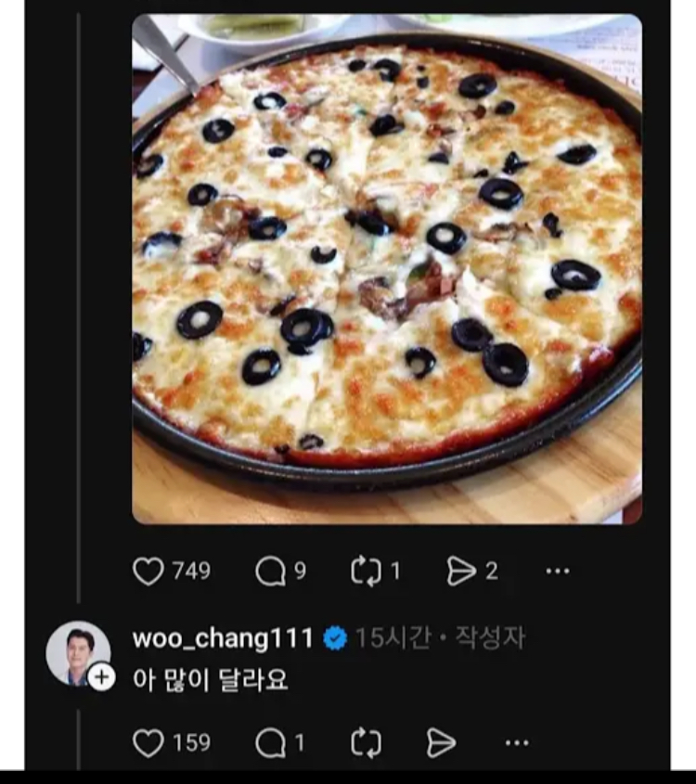Reply to the woo_chang111 comment
Image resolution: width=696 pixels, height=784 pixels.
point(270,742)
